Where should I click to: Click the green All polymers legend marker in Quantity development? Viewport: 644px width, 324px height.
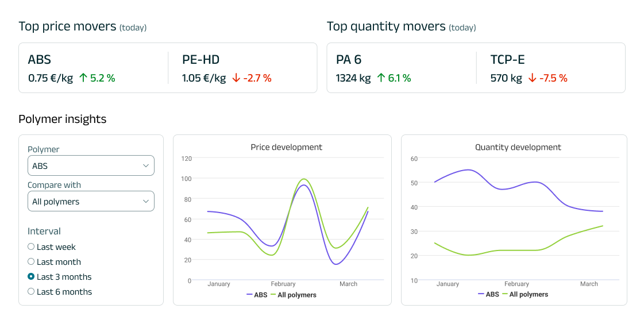tap(504, 294)
